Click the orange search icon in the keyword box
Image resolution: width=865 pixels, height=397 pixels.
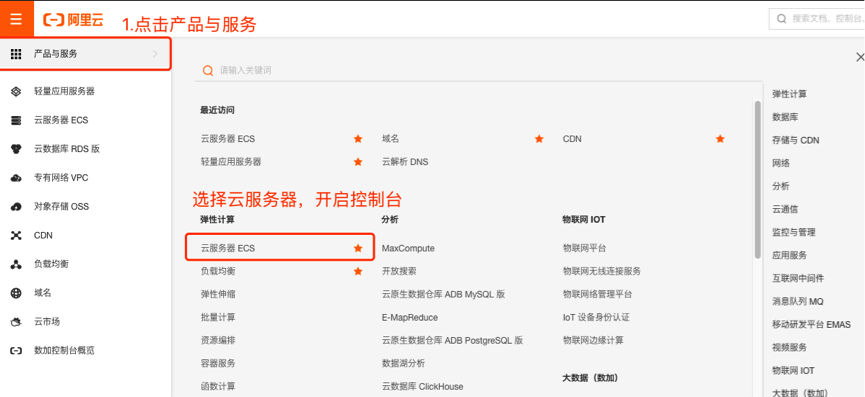[208, 71]
